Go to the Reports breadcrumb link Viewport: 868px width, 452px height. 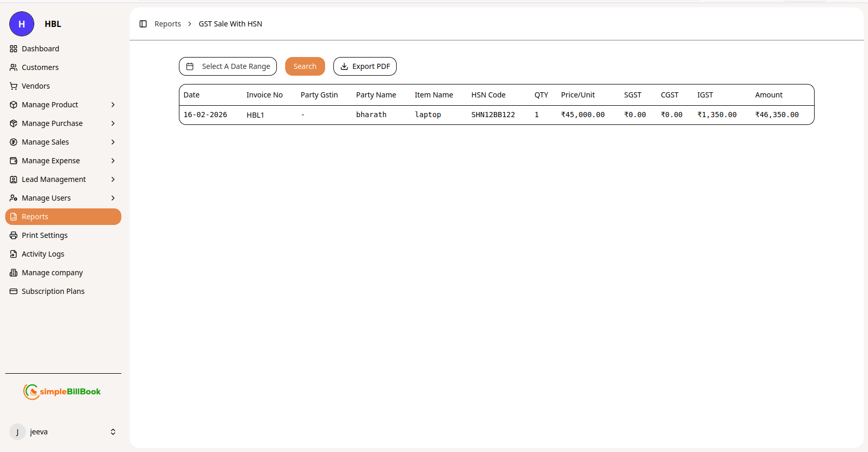(x=167, y=24)
